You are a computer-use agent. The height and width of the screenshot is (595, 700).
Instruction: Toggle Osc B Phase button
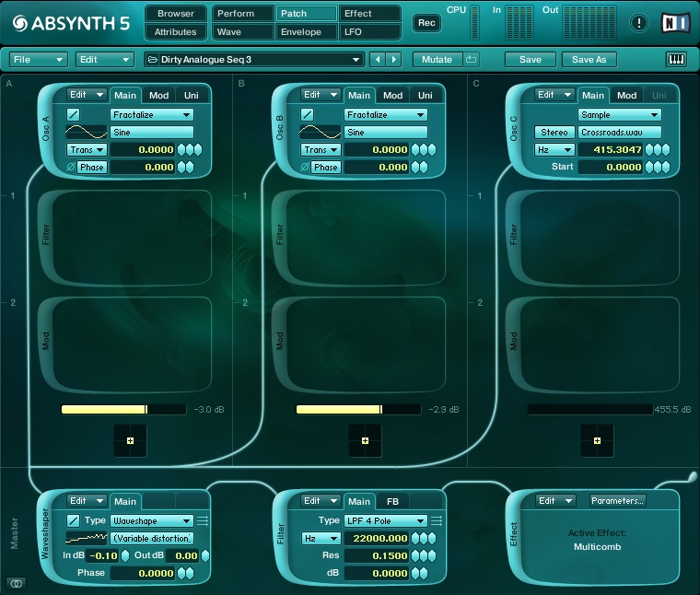pyautogui.click(x=326, y=167)
